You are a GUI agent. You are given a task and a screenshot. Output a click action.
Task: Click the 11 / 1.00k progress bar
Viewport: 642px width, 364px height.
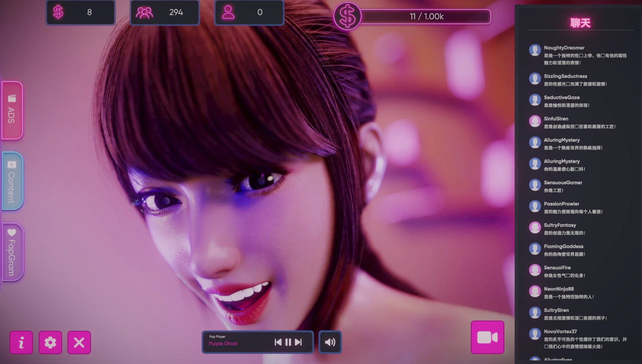(x=426, y=17)
